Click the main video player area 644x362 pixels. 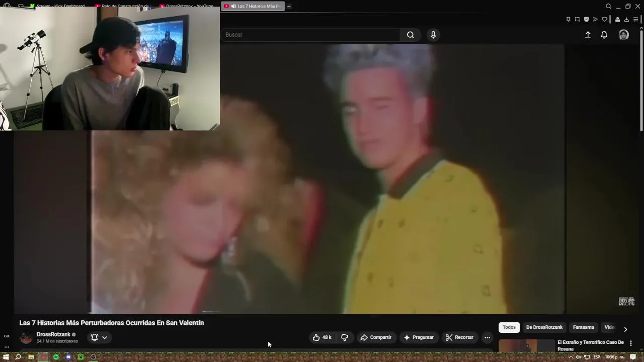(327, 179)
